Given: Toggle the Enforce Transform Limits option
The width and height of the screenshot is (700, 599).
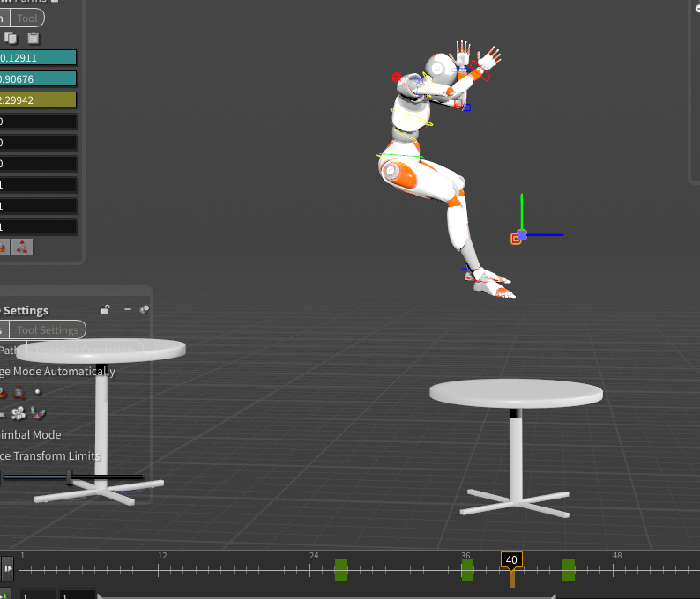Looking at the screenshot, I should pos(49,455).
